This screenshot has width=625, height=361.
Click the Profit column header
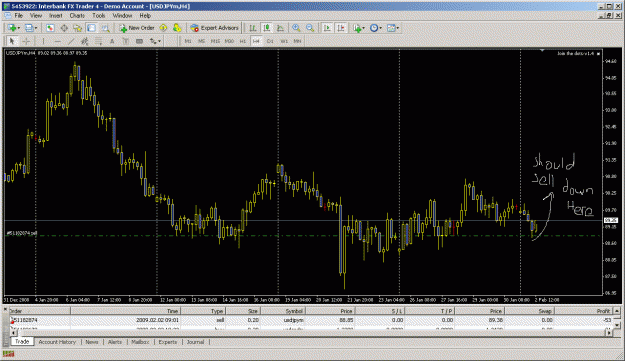coord(584,311)
